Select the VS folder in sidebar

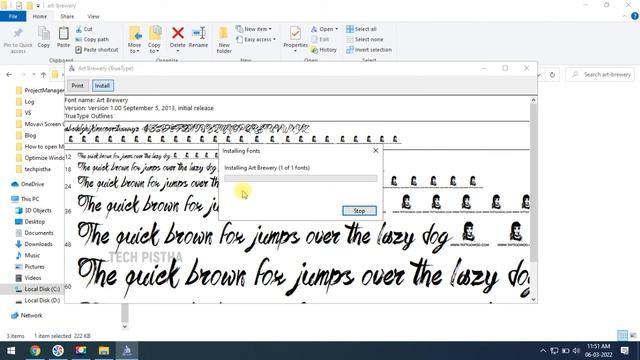(23, 113)
